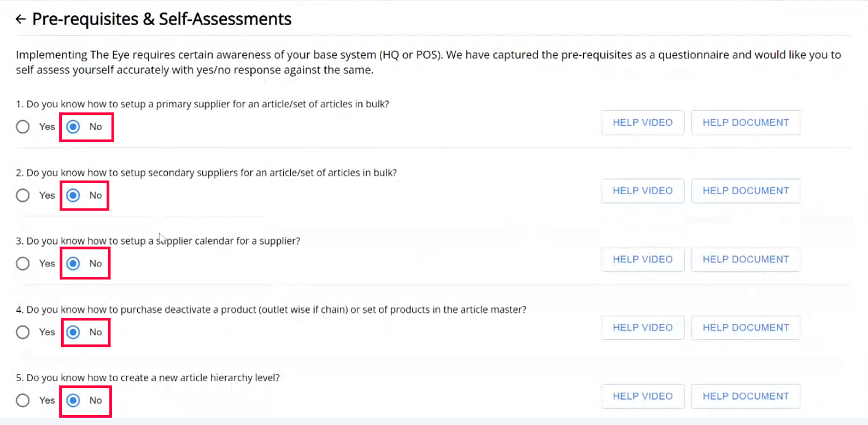Mark No for supplier calendar question
The image size is (868, 425).
point(73,264)
